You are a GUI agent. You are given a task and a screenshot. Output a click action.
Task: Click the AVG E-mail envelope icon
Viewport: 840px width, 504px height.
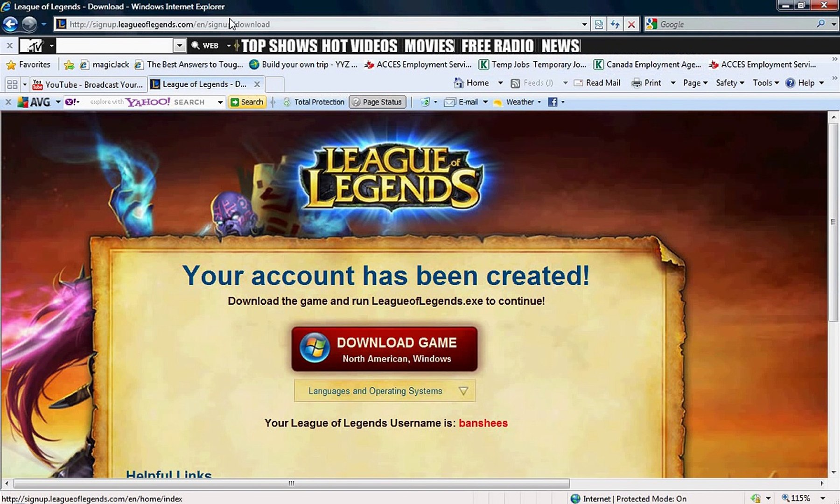click(450, 102)
